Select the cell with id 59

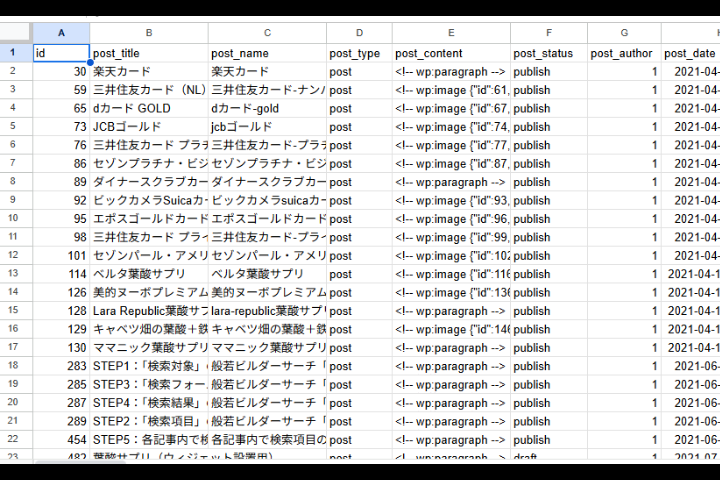tap(61, 90)
